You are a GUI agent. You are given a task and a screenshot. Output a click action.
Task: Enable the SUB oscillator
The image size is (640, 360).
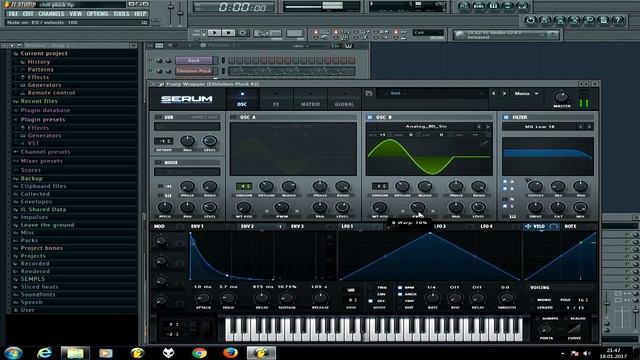point(158,117)
